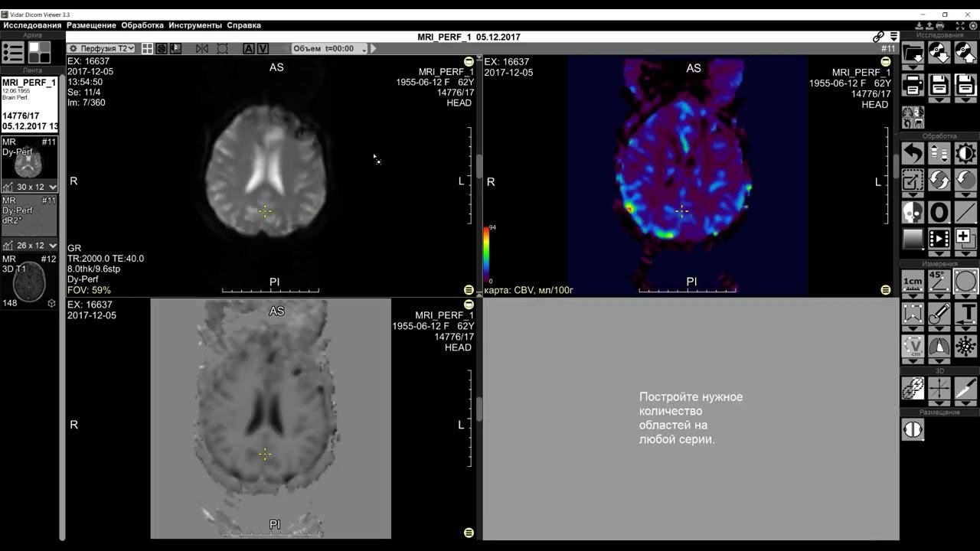Screen dimensions: 980x551
Task: Click the edit selection region icon
Action: click(x=913, y=181)
